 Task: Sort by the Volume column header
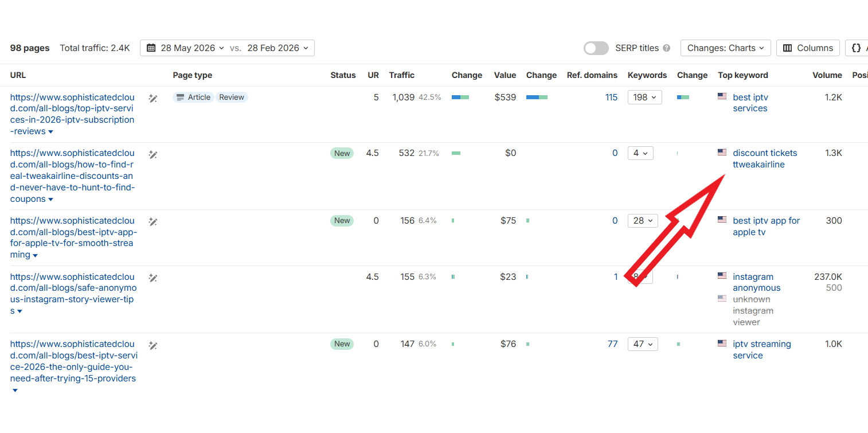click(827, 75)
